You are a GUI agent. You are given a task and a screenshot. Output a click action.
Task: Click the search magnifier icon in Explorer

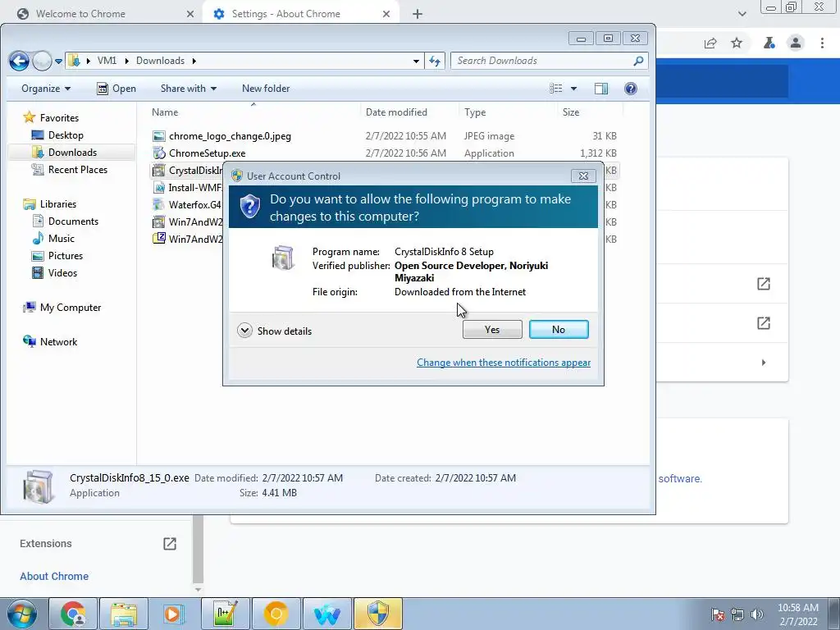638,61
